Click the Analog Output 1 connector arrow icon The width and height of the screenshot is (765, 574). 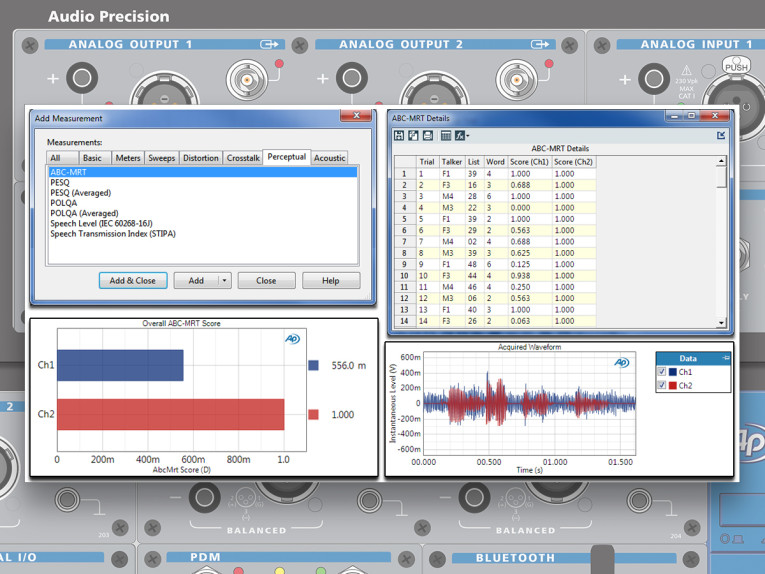tap(269, 44)
